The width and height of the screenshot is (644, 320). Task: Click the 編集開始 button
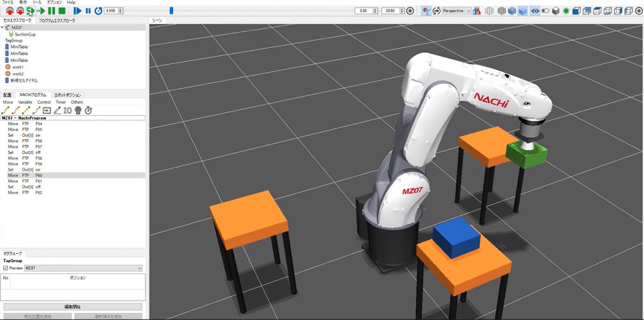click(x=73, y=307)
